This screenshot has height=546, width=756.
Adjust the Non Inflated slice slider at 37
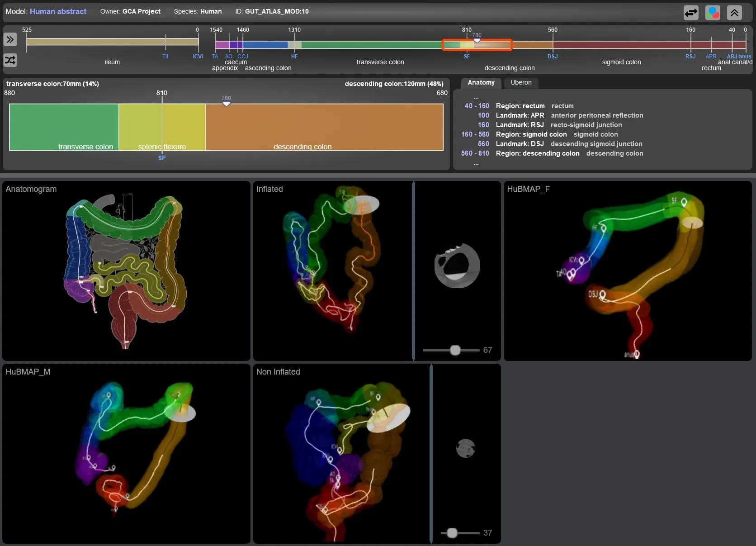[452, 533]
